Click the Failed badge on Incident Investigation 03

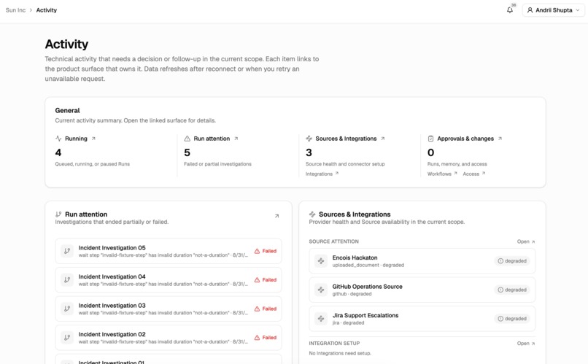266,309
